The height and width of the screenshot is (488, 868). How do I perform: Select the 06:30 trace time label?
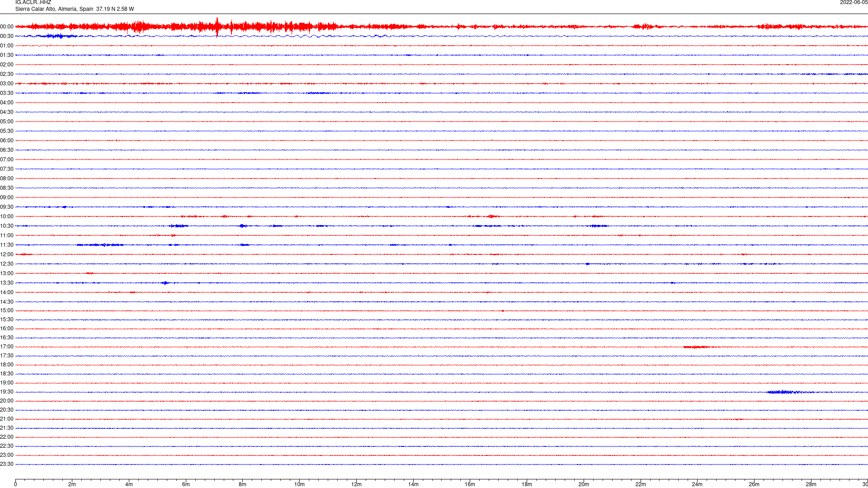tap(7, 150)
